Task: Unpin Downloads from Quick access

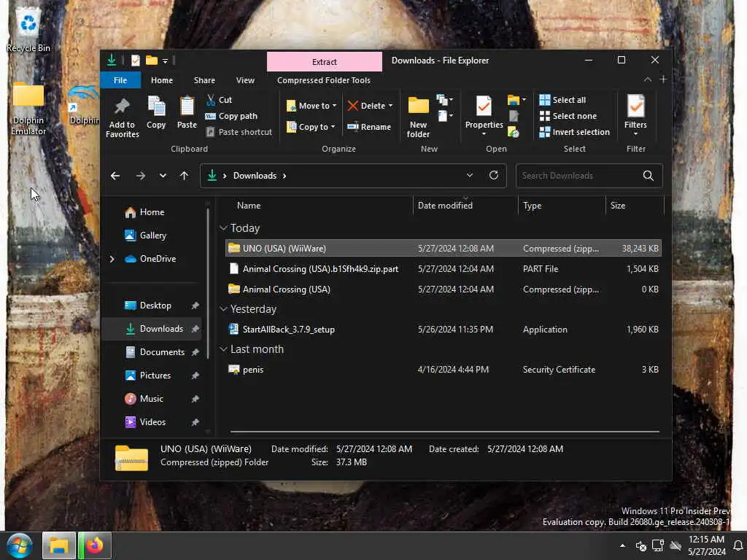Action: pos(195,329)
